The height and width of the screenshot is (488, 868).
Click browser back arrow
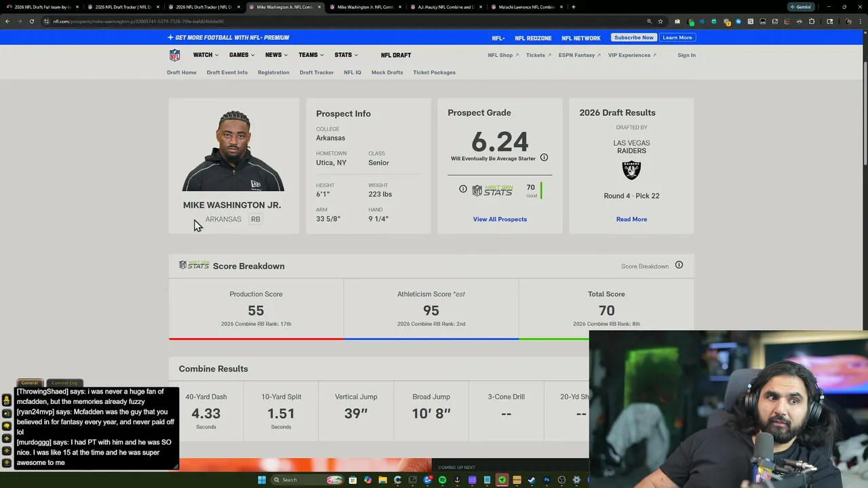coord(7,21)
